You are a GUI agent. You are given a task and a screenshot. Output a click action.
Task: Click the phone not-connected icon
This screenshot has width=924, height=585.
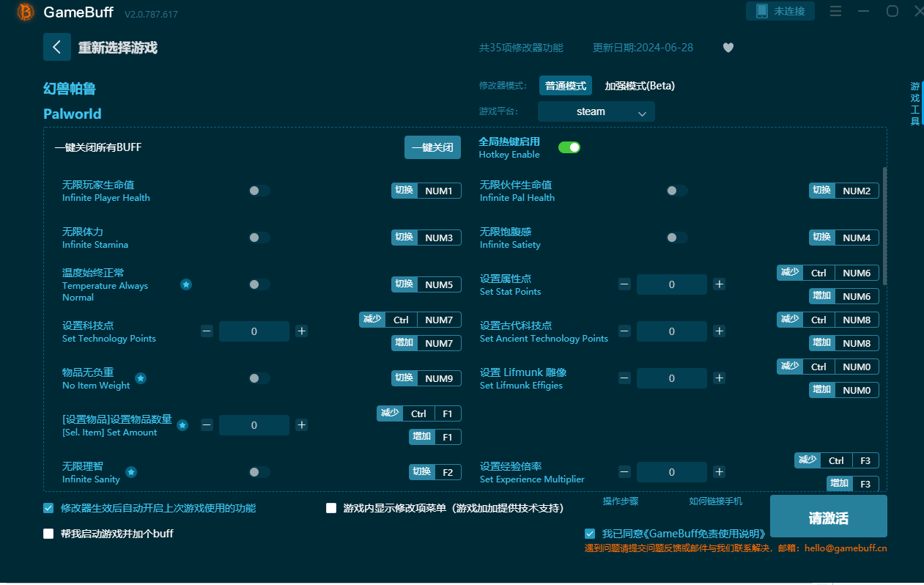coord(762,11)
